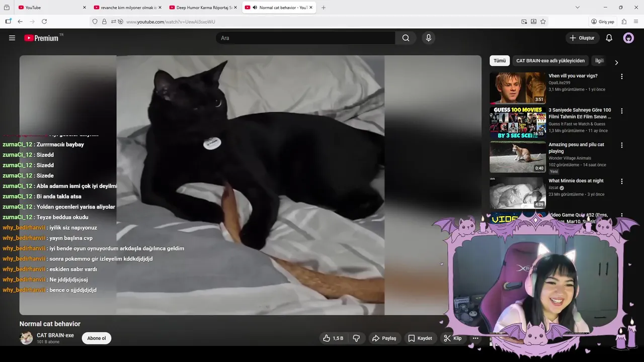This screenshot has width=644, height=362.
Task: Open the CAT BRAIN-exe channel avatar
Action: (x=26, y=338)
